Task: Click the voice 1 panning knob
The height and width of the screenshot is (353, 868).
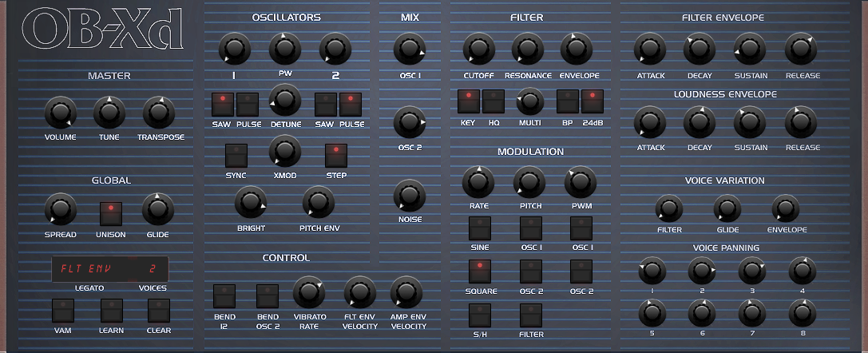Action: (x=652, y=271)
